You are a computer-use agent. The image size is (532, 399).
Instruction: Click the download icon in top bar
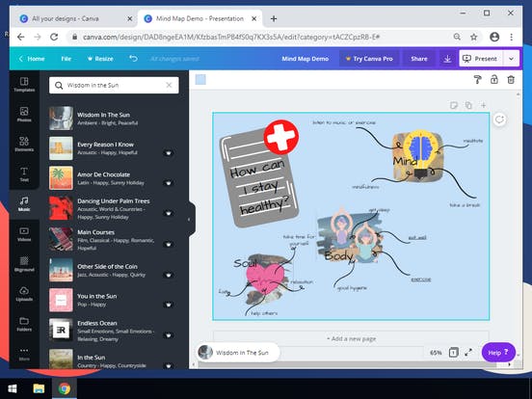(447, 59)
